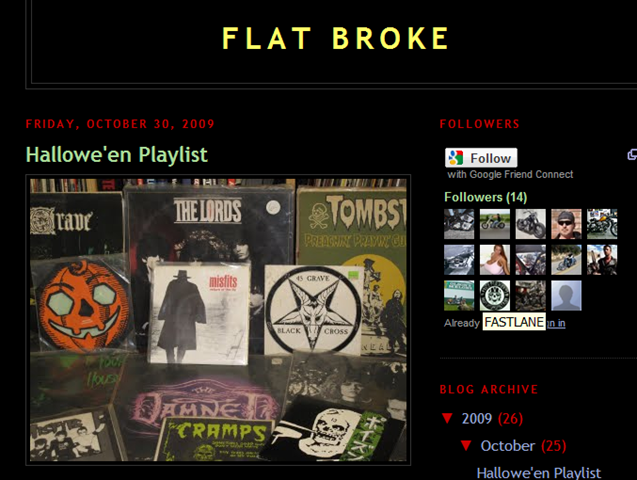The image size is (637, 480).
Task: Click the Sign in link
Action: [555, 323]
